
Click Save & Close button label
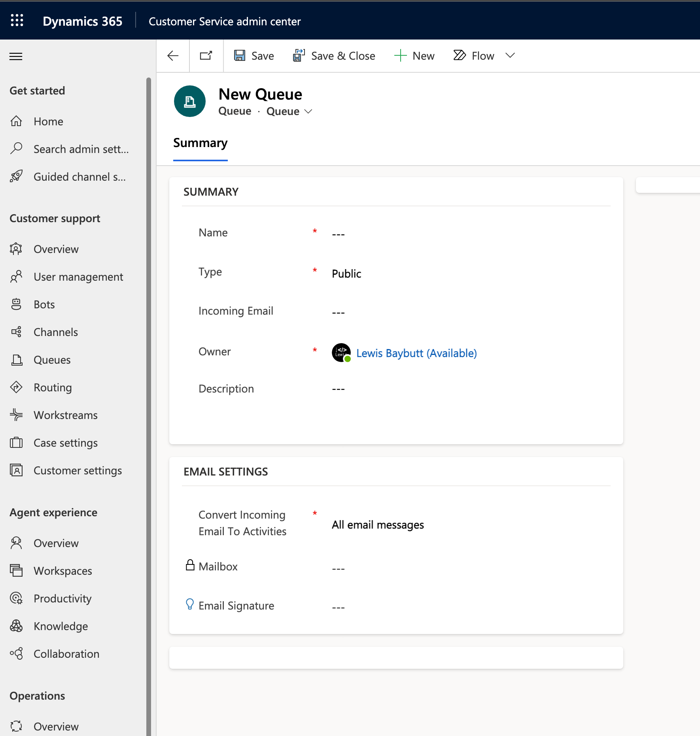343,56
